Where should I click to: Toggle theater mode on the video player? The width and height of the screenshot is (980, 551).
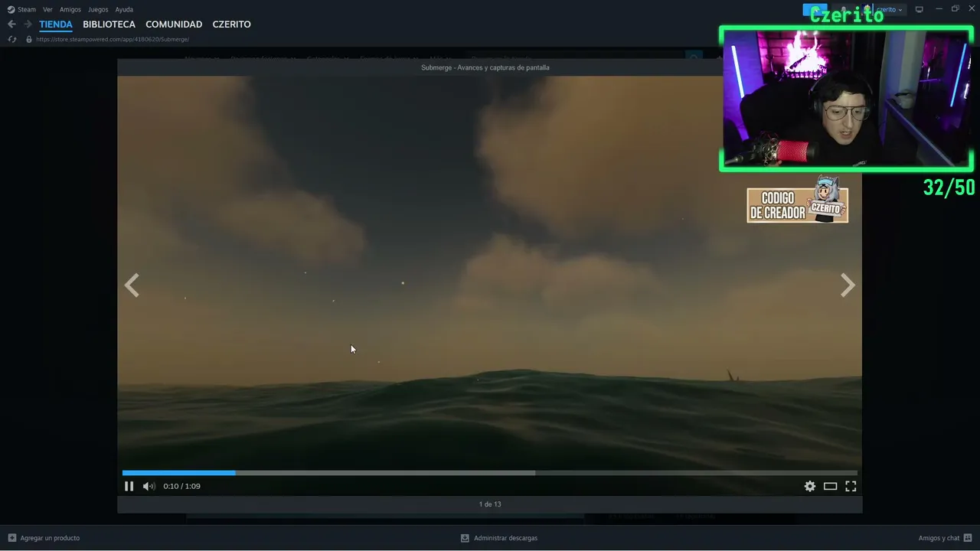pyautogui.click(x=830, y=486)
